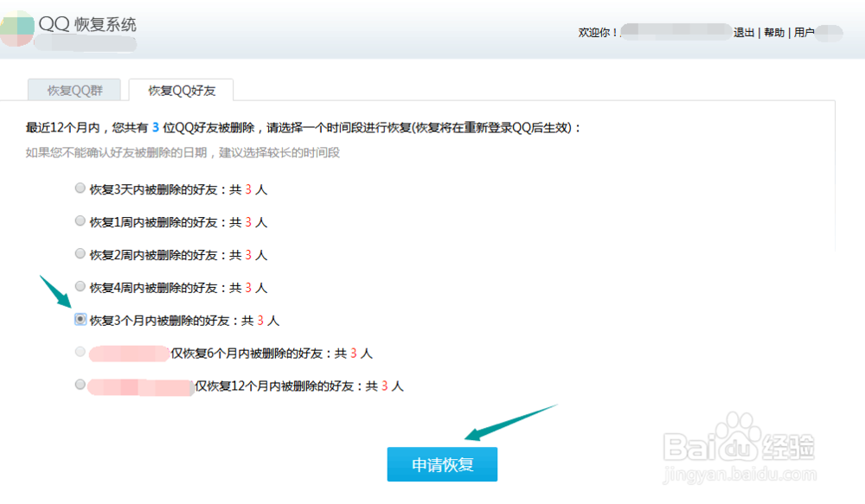Click the label 恢复4周内被删除的好友：共 3 人
865x504 pixels.
point(178,288)
